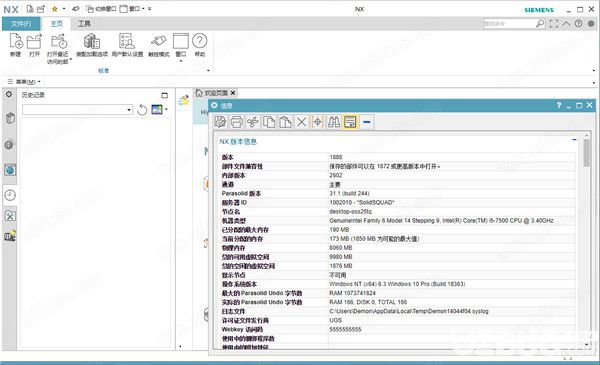Toggle the highlighted yellow window icon
Viewport: 600px width, 365px height.
tap(350, 122)
